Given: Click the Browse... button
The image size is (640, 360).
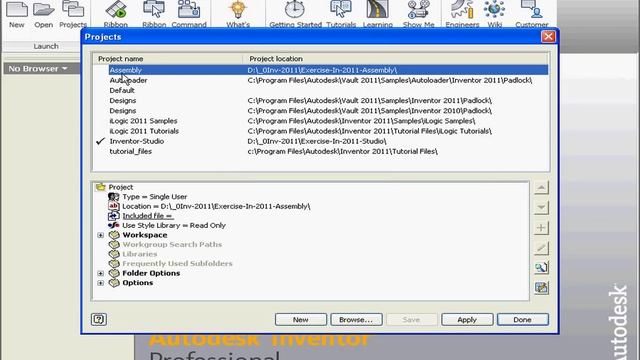Looking at the screenshot, I should click(356, 320).
